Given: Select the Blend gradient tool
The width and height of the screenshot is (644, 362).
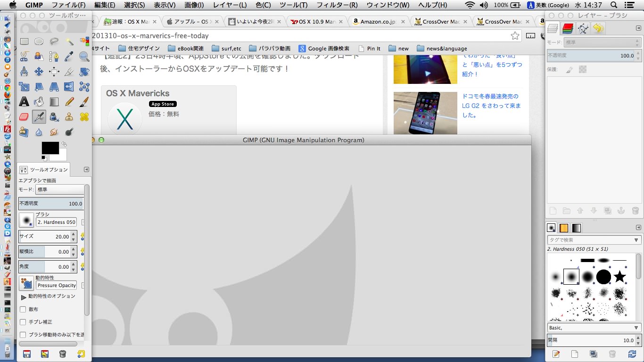Looking at the screenshot, I should (x=54, y=101).
